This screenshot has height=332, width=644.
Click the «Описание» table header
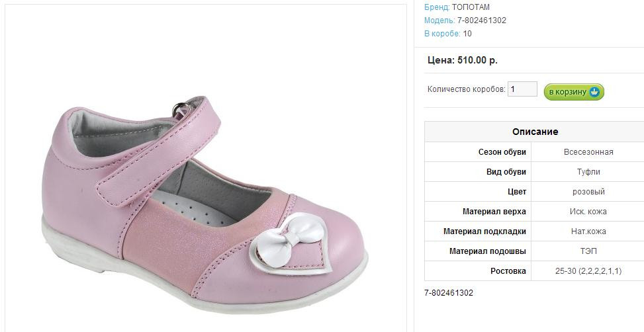[535, 132]
